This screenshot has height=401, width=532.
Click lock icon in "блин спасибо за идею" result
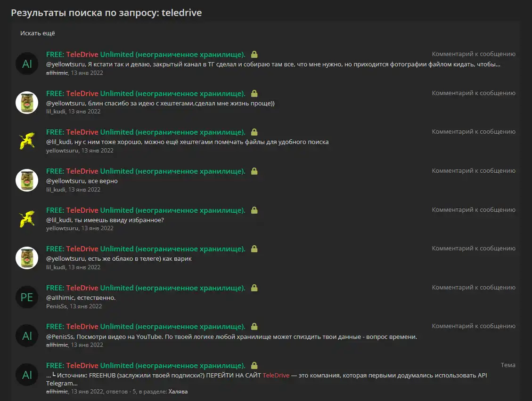(254, 93)
